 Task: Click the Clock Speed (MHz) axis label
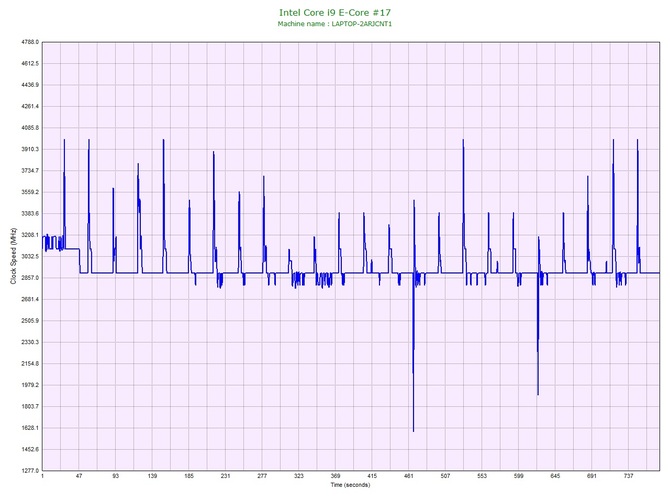click(x=14, y=256)
